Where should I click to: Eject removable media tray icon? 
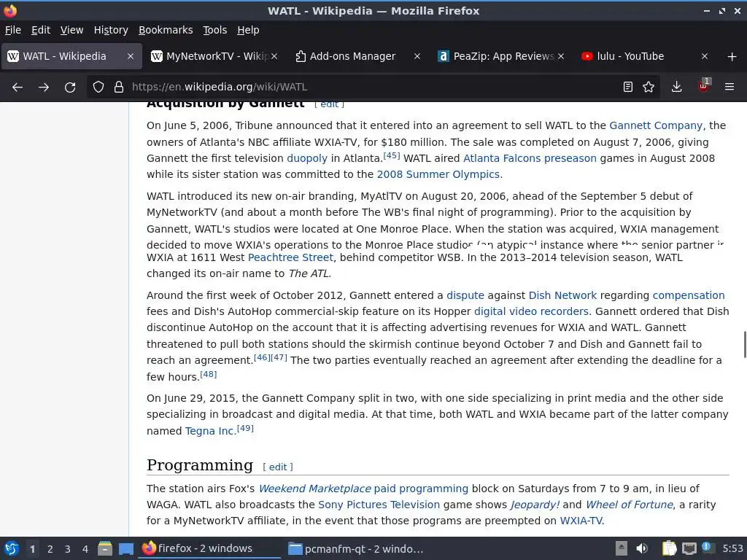(x=622, y=548)
